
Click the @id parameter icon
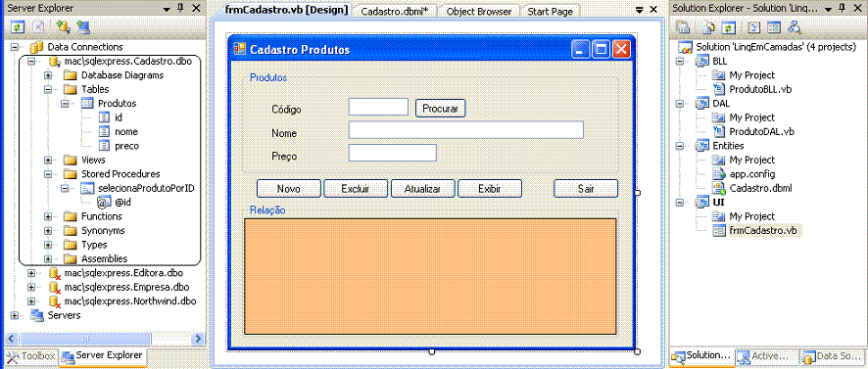coord(105,203)
